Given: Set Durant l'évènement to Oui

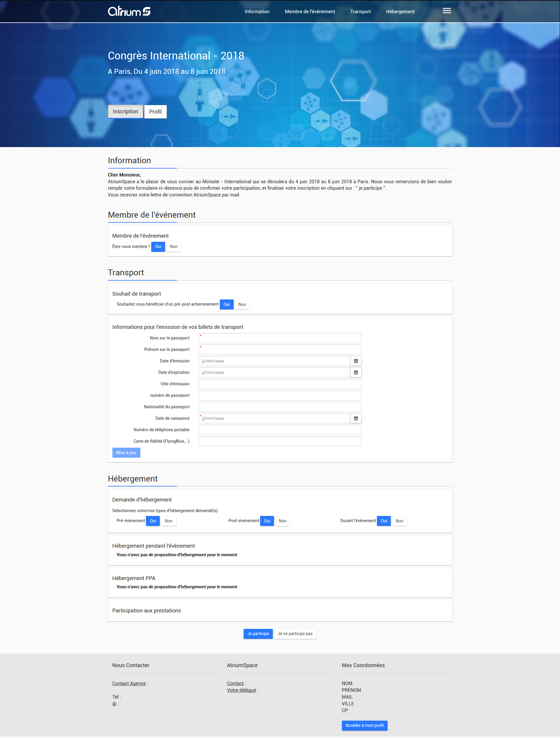Looking at the screenshot, I should [384, 521].
